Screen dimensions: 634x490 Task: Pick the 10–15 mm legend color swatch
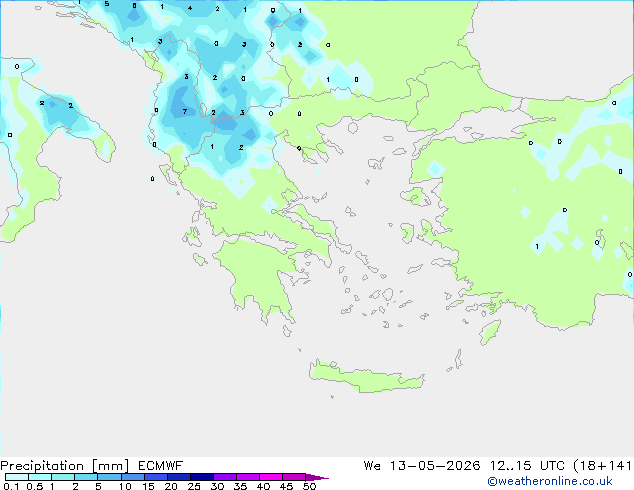coord(132,477)
